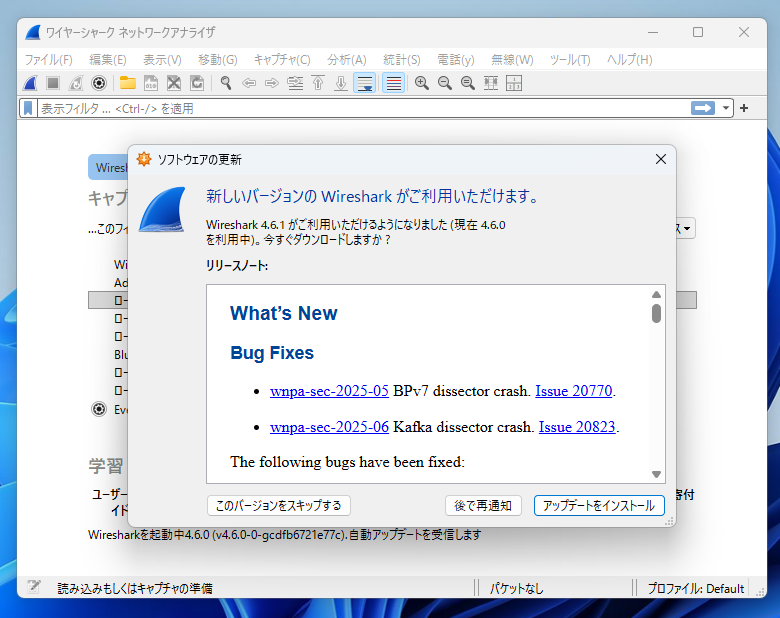Jump to first packet icon

pos(318,83)
